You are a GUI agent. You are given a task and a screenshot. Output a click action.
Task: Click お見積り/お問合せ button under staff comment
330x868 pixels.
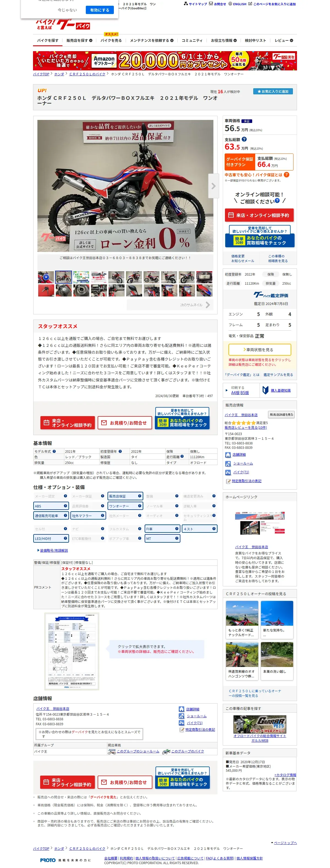(x=124, y=422)
